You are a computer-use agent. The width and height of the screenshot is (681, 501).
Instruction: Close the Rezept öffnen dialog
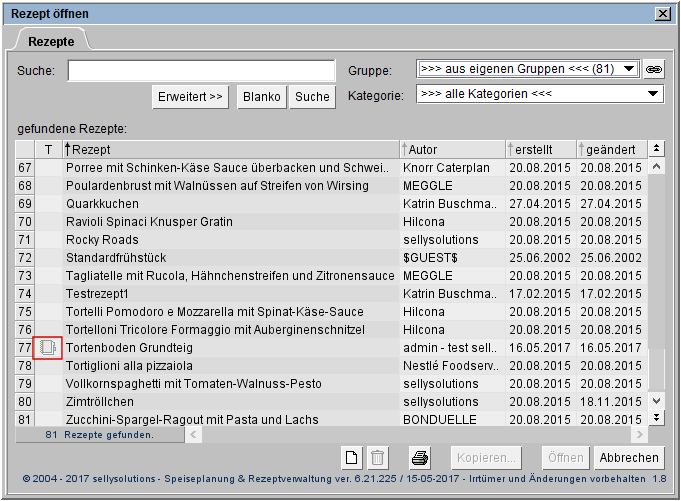662,13
